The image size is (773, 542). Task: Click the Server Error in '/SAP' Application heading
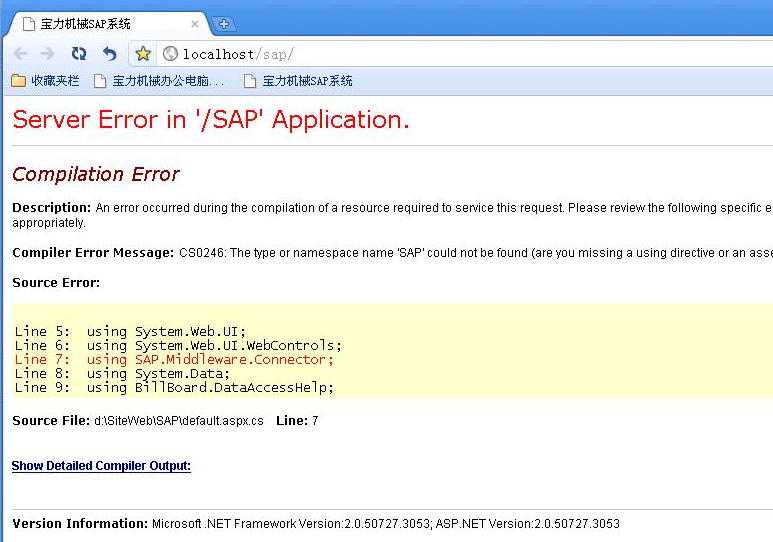click(211, 120)
